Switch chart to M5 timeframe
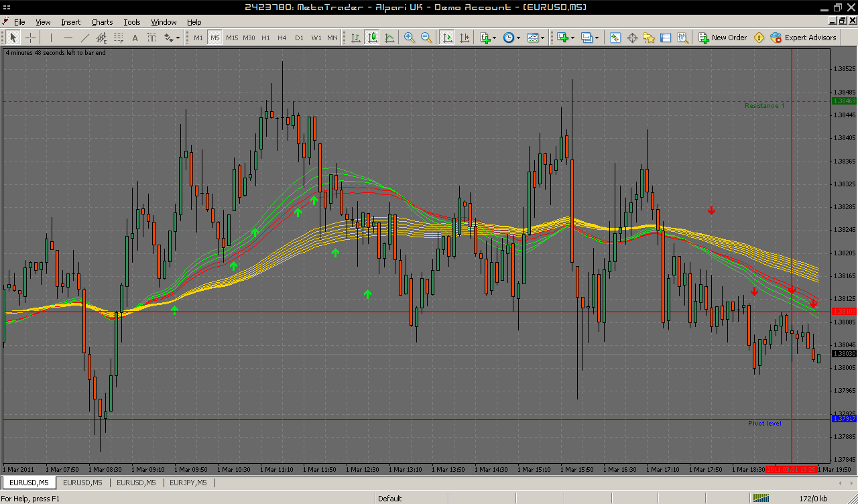 pyautogui.click(x=215, y=38)
